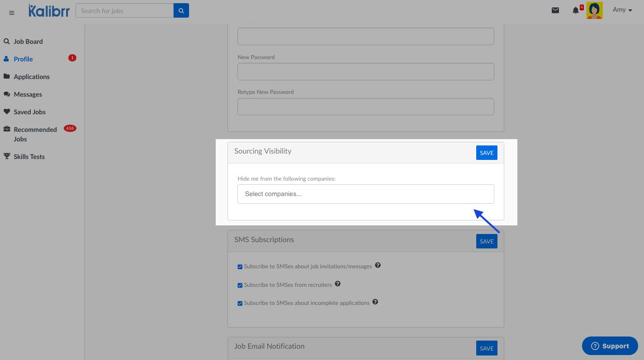Expand the Amy account dropdown
The height and width of the screenshot is (360, 644).
(x=622, y=10)
